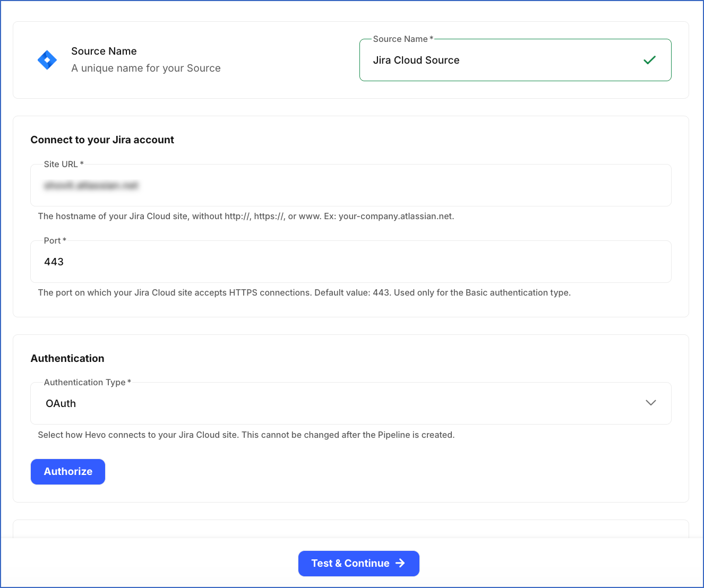Screen dimensions: 704x588
Task: Click the 'Source Name' title beside Jira logo
Action: pyautogui.click(x=104, y=51)
